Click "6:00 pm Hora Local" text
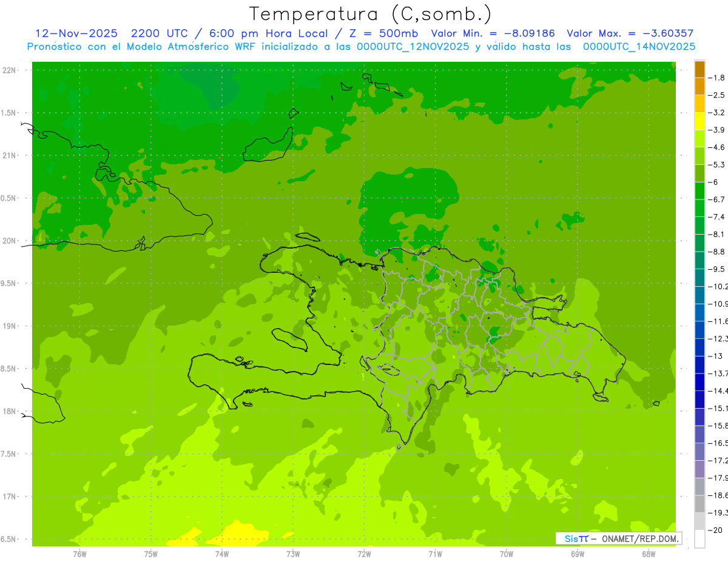The image size is (728, 562). point(268,33)
